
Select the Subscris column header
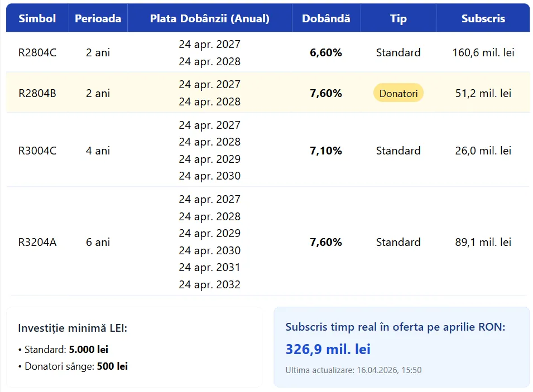(483, 18)
